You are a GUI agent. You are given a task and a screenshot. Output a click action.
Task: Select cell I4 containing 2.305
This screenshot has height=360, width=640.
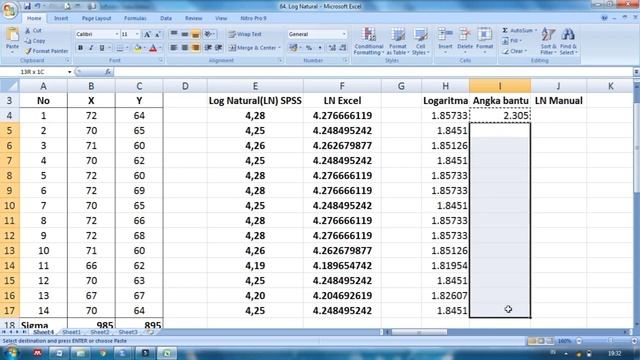[500, 116]
